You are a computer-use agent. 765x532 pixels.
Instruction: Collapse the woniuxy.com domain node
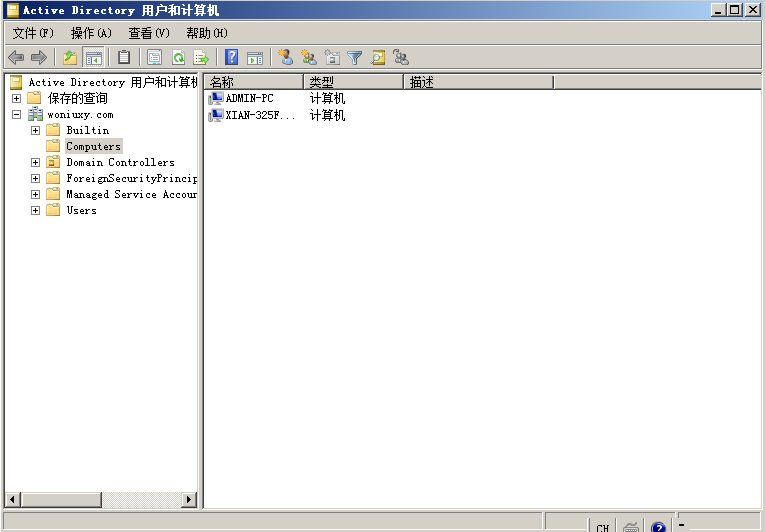click(x=17, y=115)
